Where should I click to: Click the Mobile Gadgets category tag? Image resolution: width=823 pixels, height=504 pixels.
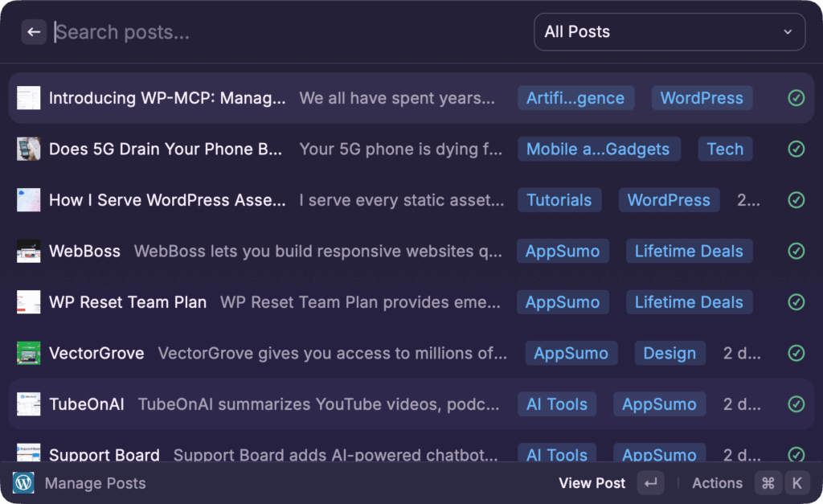tap(599, 149)
